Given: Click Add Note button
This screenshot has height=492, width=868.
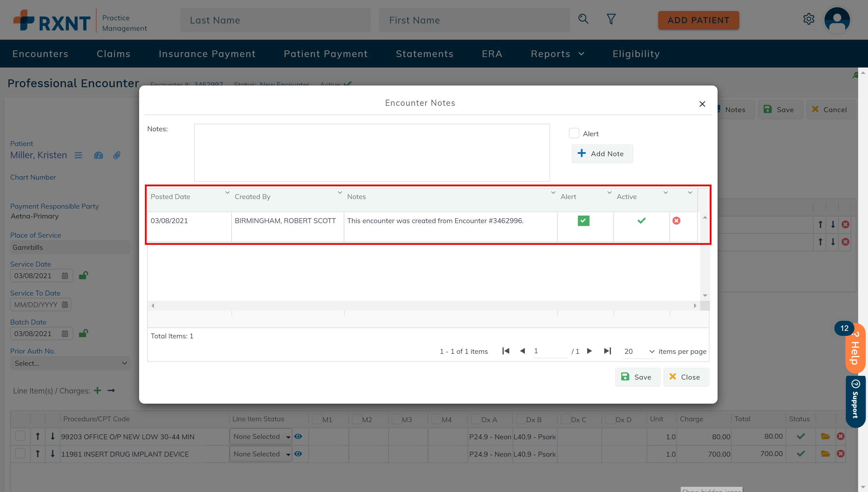Looking at the screenshot, I should click(602, 154).
